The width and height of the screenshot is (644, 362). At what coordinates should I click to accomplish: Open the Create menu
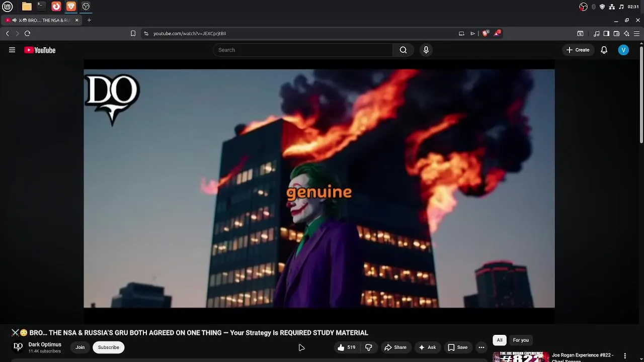pyautogui.click(x=578, y=50)
